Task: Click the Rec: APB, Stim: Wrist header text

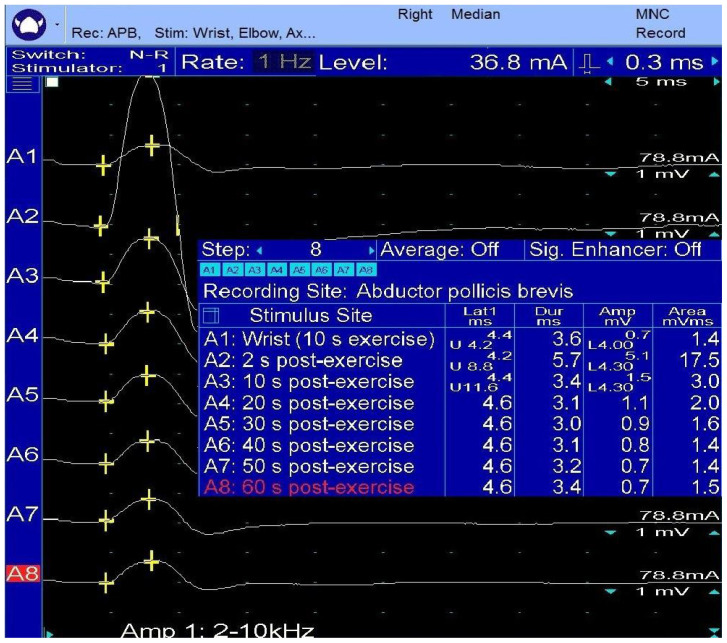Action: click(x=193, y=33)
